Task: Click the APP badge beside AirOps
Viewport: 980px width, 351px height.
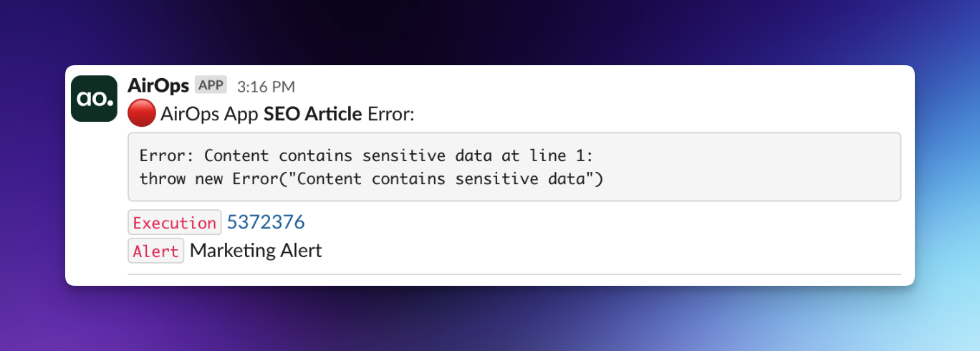Action: 211,85
